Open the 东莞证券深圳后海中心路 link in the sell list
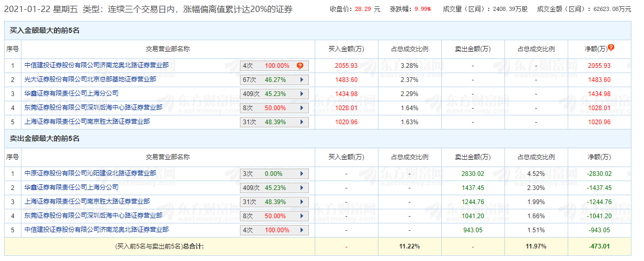 [94, 216]
